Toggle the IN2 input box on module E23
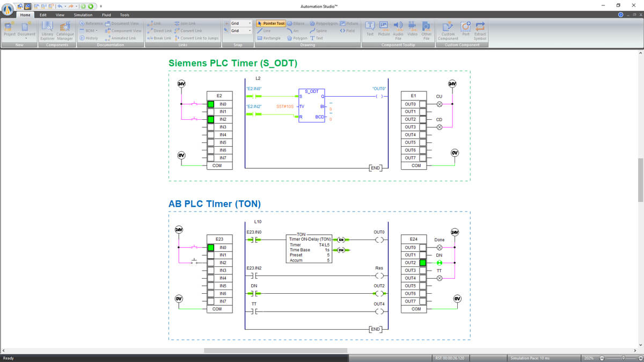This screenshot has width=644, height=362. [210, 263]
